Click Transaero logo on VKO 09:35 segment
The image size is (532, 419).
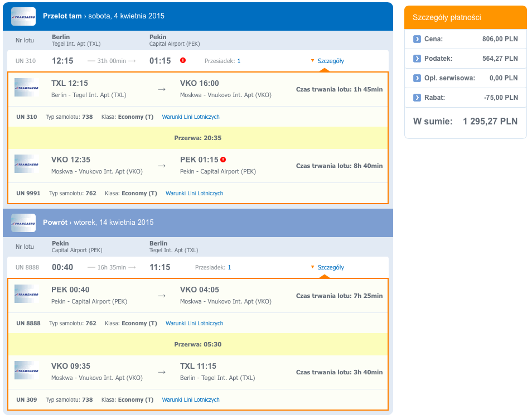26,370
